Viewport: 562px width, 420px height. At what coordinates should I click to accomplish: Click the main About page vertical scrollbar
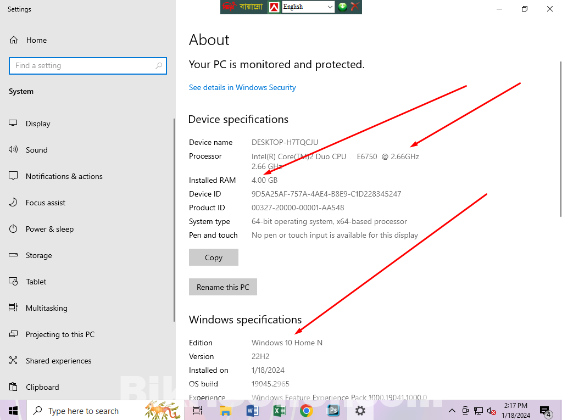click(560, 139)
